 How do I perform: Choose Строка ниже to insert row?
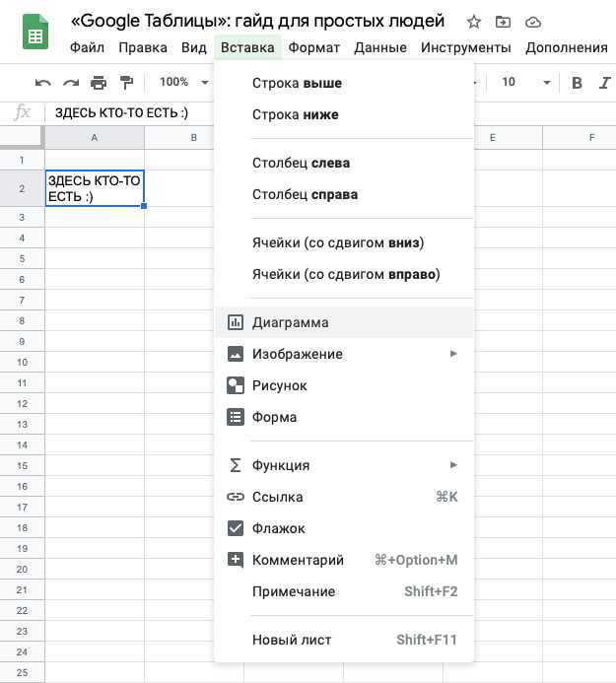(344, 114)
